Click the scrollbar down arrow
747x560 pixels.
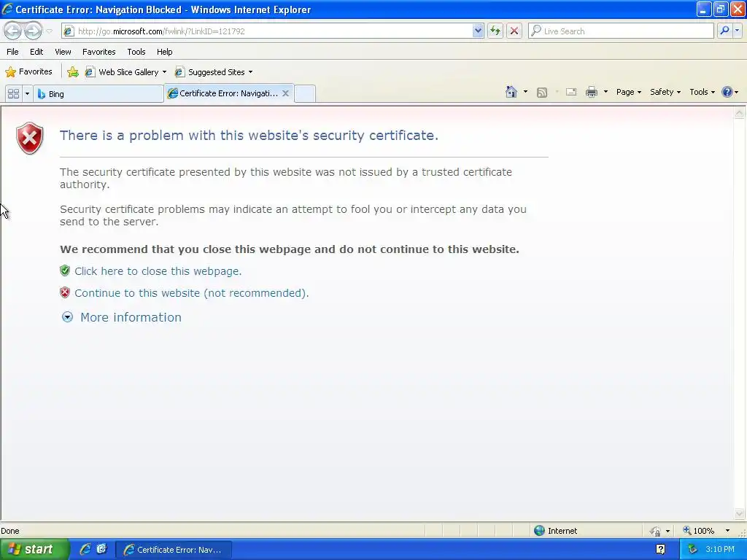(740, 514)
